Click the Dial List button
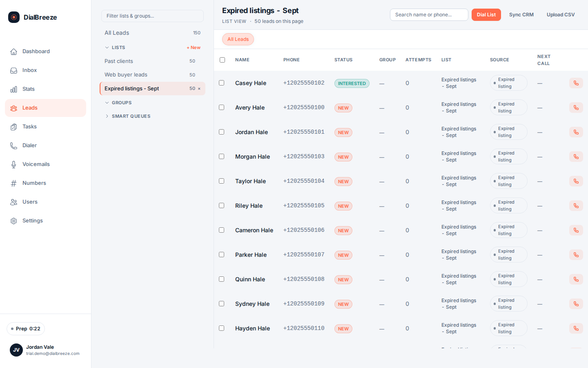The height and width of the screenshot is (368, 588). pos(486,15)
